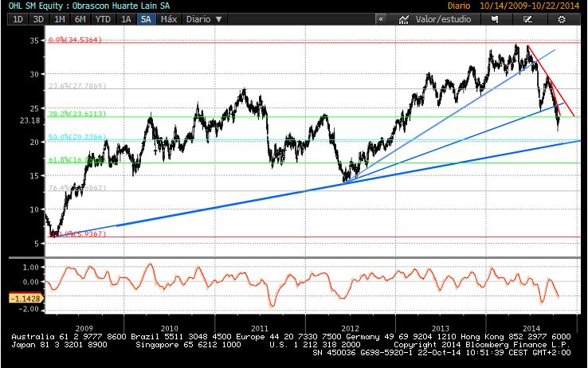Click the -2.00 oscillator axis label
The width and height of the screenshot is (588, 368).
pos(30,309)
